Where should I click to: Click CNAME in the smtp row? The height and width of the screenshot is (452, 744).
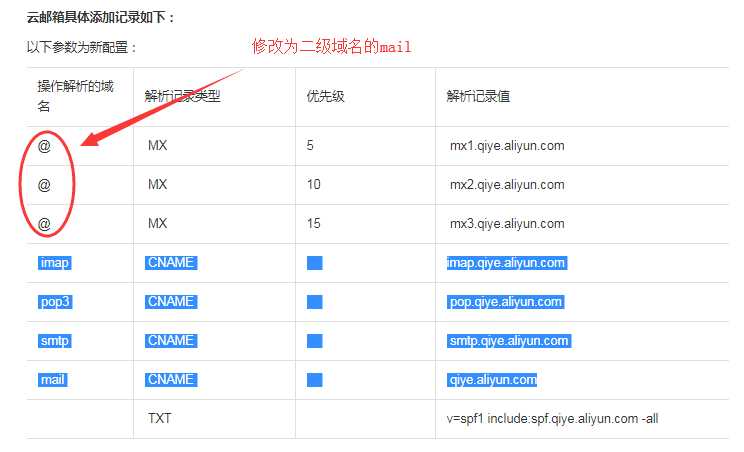171,341
